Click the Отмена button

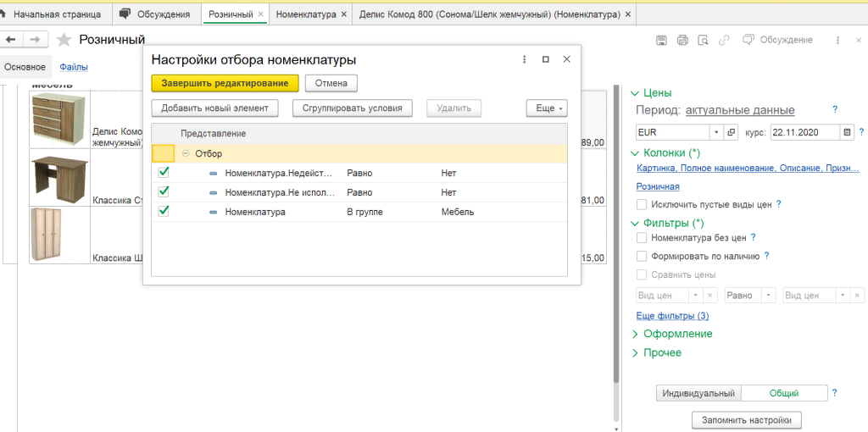[x=331, y=83]
